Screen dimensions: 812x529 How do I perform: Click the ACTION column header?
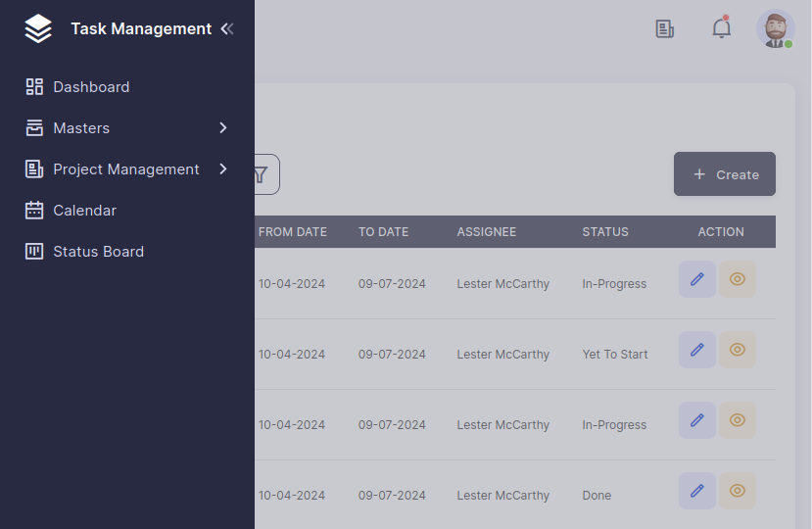click(721, 232)
